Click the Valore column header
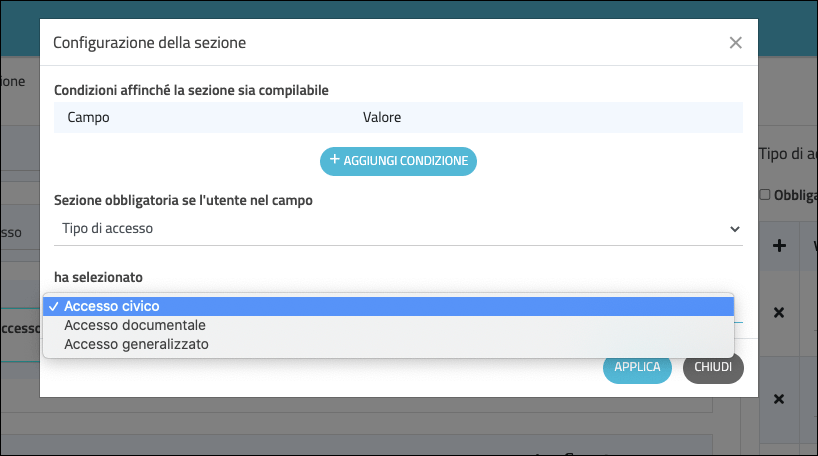Image resolution: width=818 pixels, height=456 pixels. click(x=382, y=118)
